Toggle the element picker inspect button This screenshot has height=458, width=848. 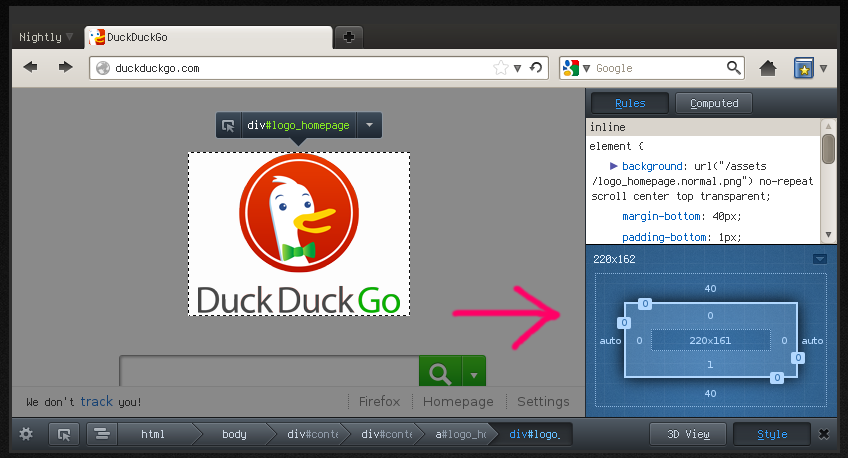tap(64, 434)
